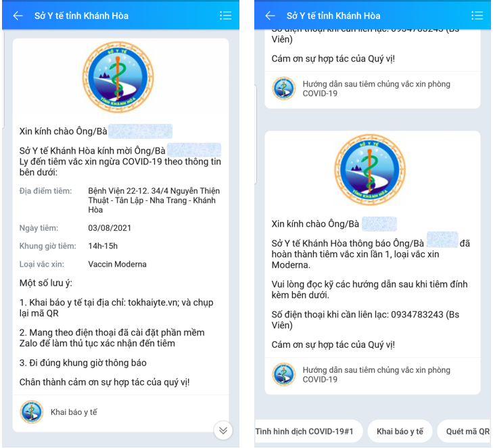
Task: Click the double-chevron scroll to bottom button
Action: coord(223,430)
